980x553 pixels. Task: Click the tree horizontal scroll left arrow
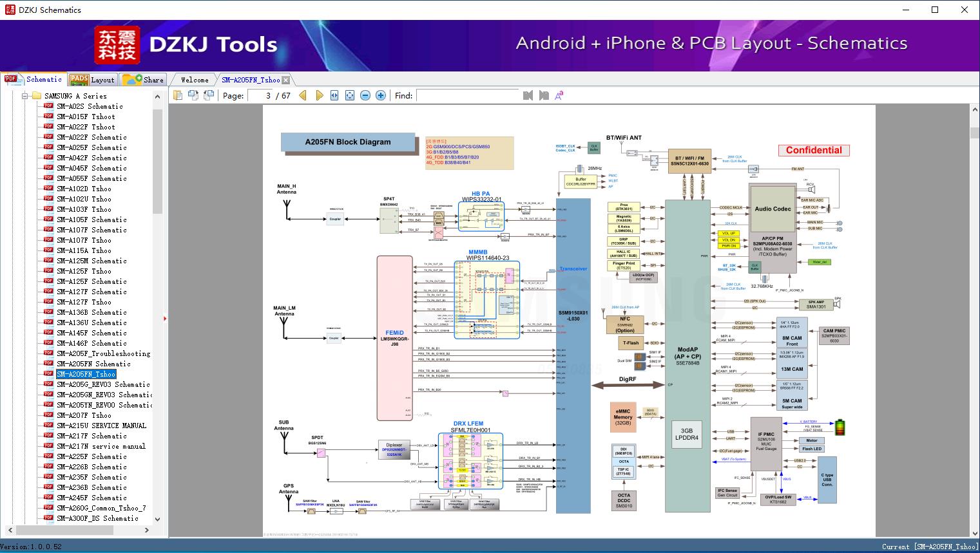pos(9,530)
